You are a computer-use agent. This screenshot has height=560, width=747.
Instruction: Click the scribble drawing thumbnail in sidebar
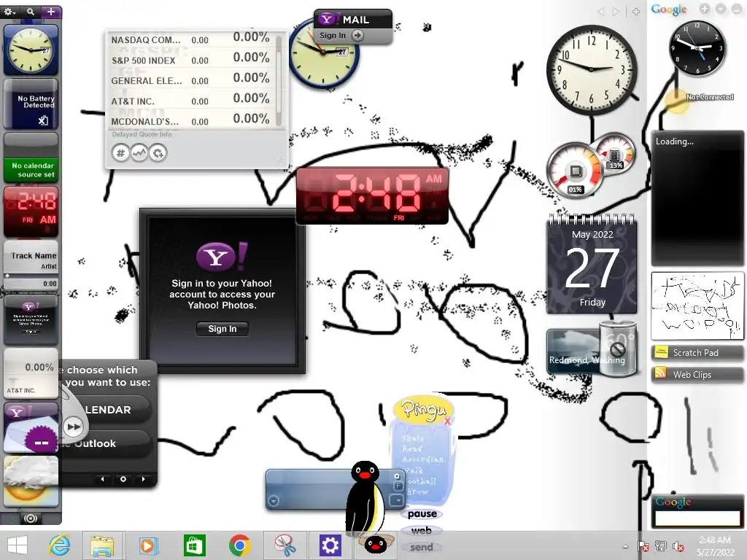click(697, 306)
